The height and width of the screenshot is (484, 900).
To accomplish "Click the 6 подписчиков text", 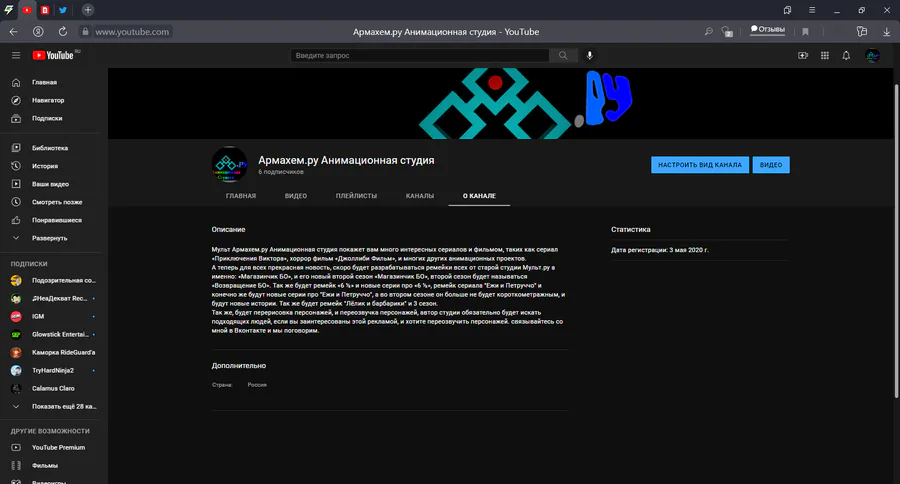I will [281, 172].
